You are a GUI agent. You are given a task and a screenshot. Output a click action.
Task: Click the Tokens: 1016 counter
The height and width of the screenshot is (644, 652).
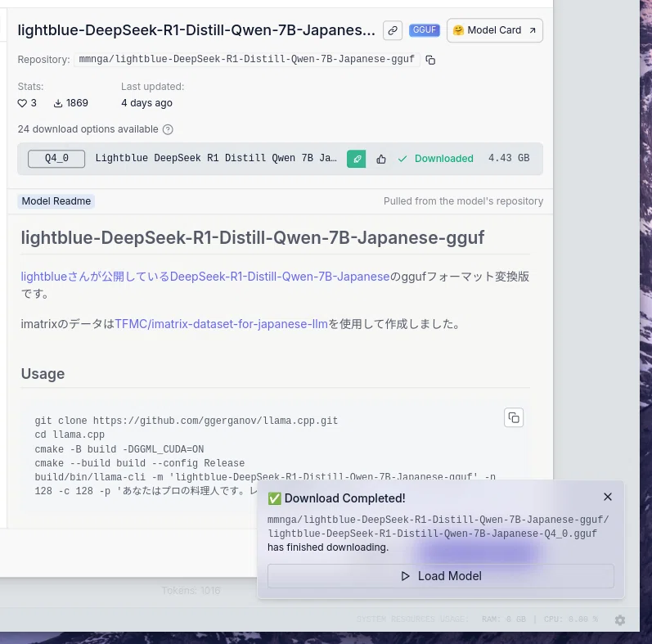[191, 591]
